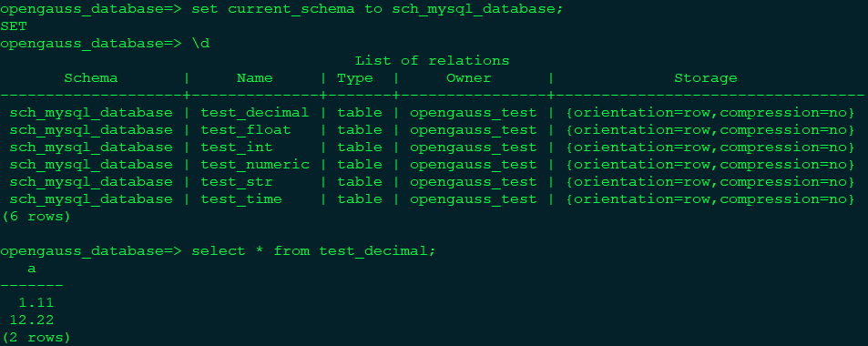Image resolution: width=868 pixels, height=346 pixels.
Task: Click the select * from test_decimal command
Action: tap(314, 251)
